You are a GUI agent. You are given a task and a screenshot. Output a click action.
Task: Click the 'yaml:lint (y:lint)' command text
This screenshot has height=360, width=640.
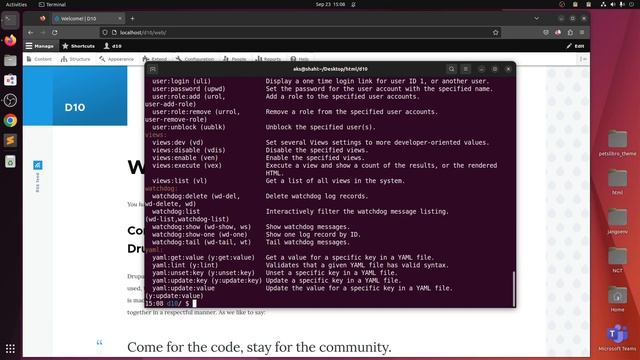185,265
